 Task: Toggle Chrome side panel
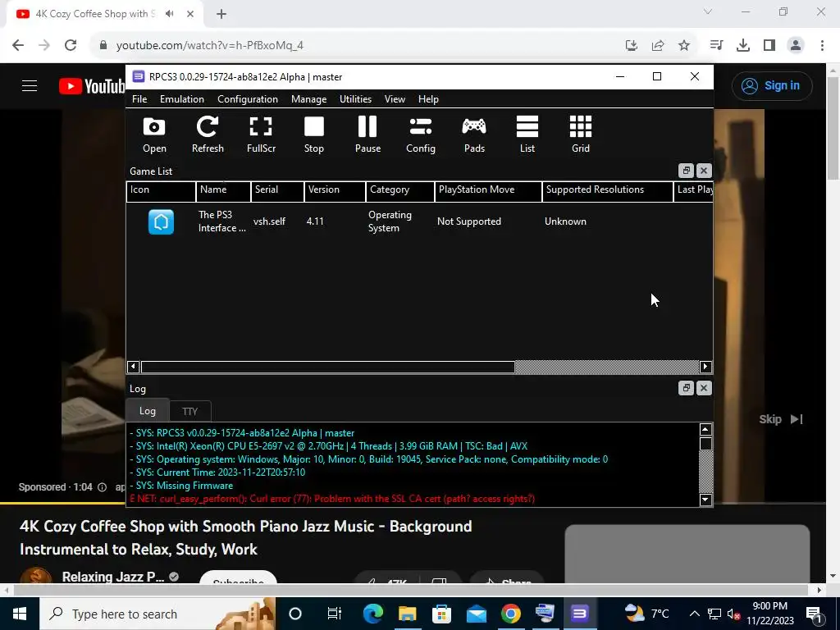point(769,46)
